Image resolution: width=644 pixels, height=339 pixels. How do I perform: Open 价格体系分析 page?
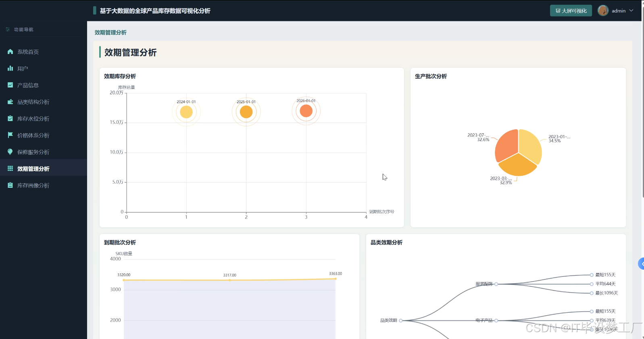[44, 135]
